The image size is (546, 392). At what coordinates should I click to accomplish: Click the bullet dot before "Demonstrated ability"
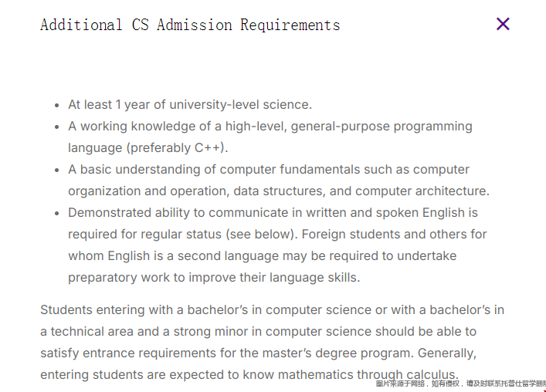[x=56, y=213]
